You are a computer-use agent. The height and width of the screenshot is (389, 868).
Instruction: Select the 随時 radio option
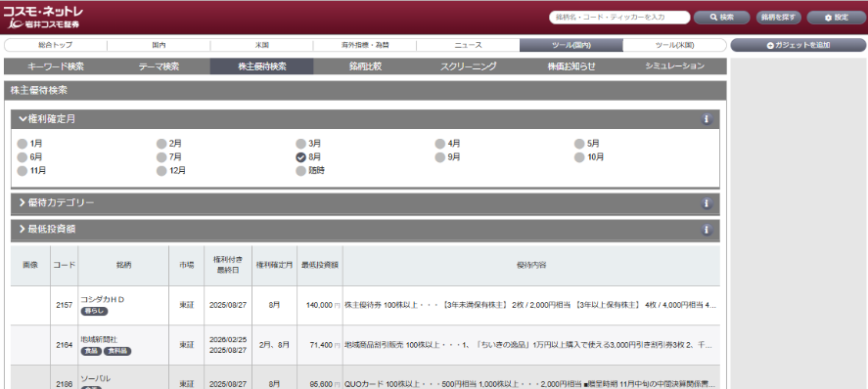(x=300, y=171)
